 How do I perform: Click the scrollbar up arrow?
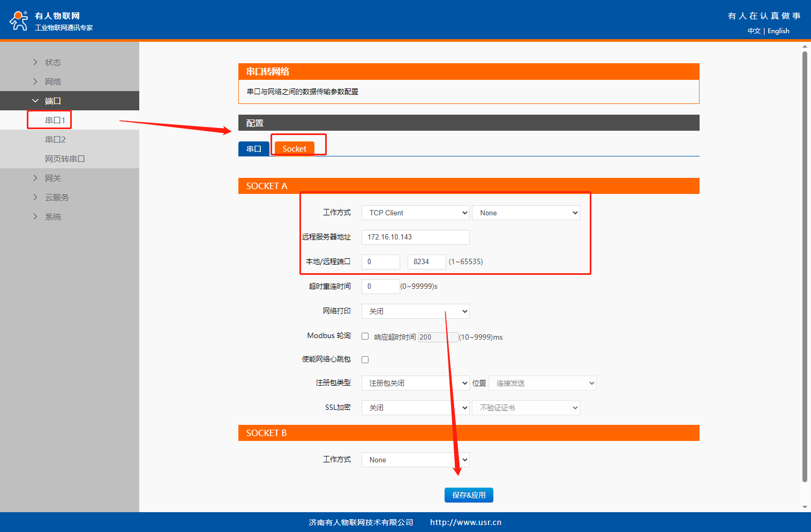click(x=805, y=47)
